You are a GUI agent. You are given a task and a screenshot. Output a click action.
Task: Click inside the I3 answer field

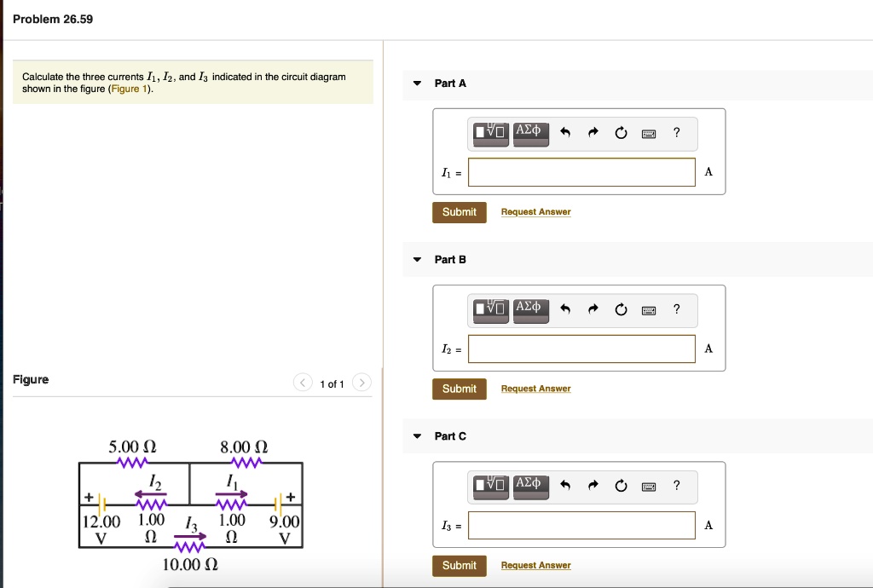coord(581,525)
